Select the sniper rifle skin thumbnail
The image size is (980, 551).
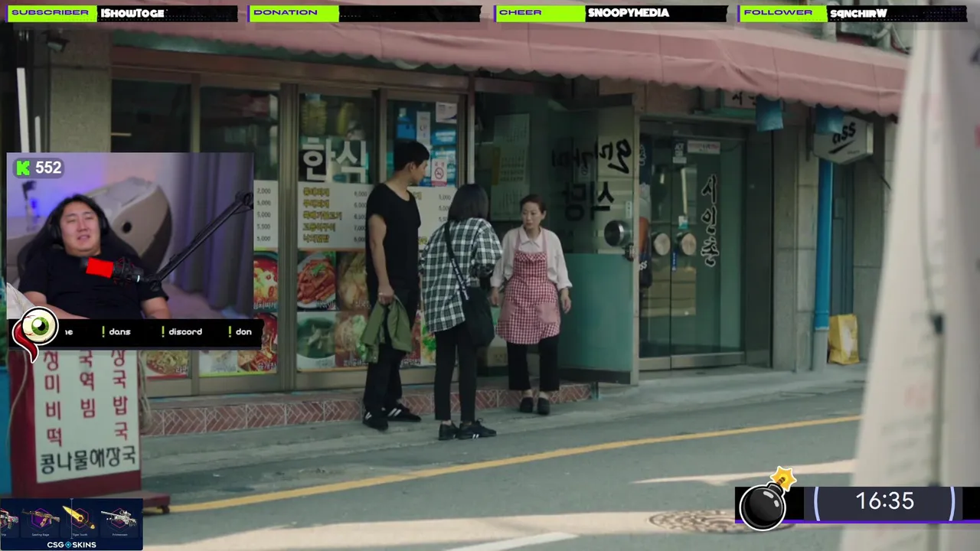click(119, 519)
